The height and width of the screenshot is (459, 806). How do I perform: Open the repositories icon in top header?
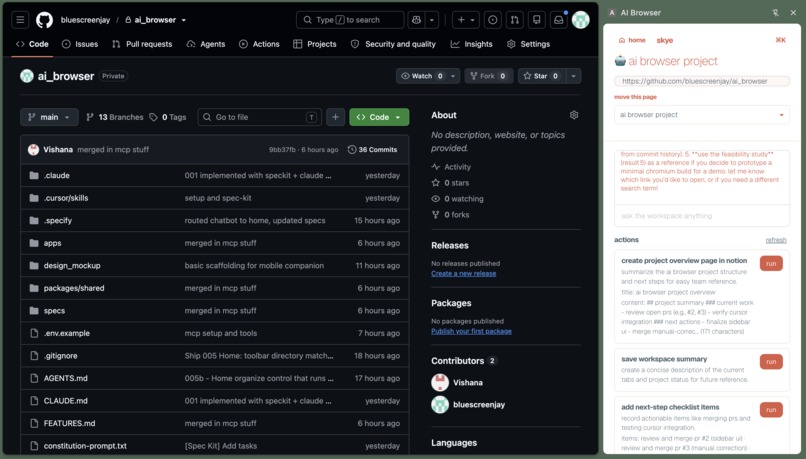[537, 20]
